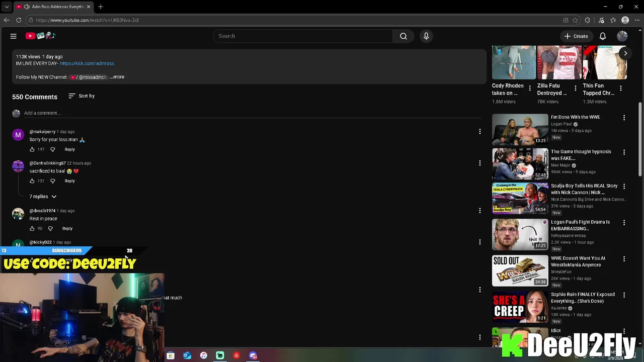Close the Adin Ross tab
Screen dimensions: 644x362
click(x=89, y=7)
